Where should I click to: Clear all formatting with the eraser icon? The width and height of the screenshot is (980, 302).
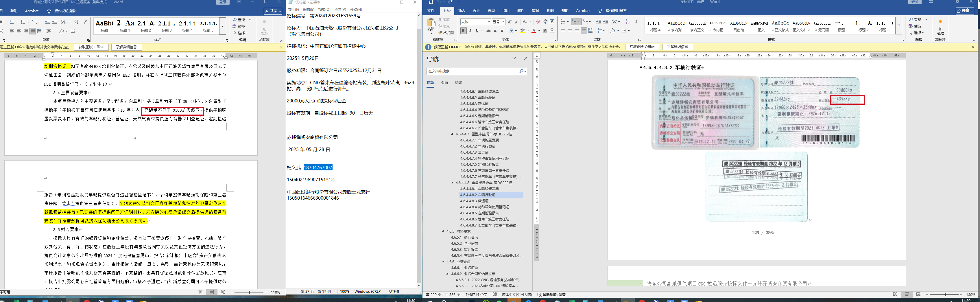pyautogui.click(x=538, y=22)
